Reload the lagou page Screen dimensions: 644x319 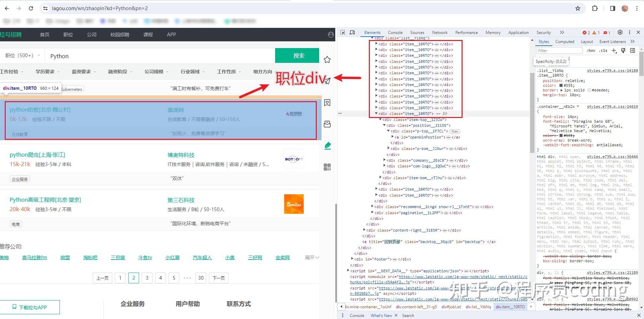tap(31, 8)
